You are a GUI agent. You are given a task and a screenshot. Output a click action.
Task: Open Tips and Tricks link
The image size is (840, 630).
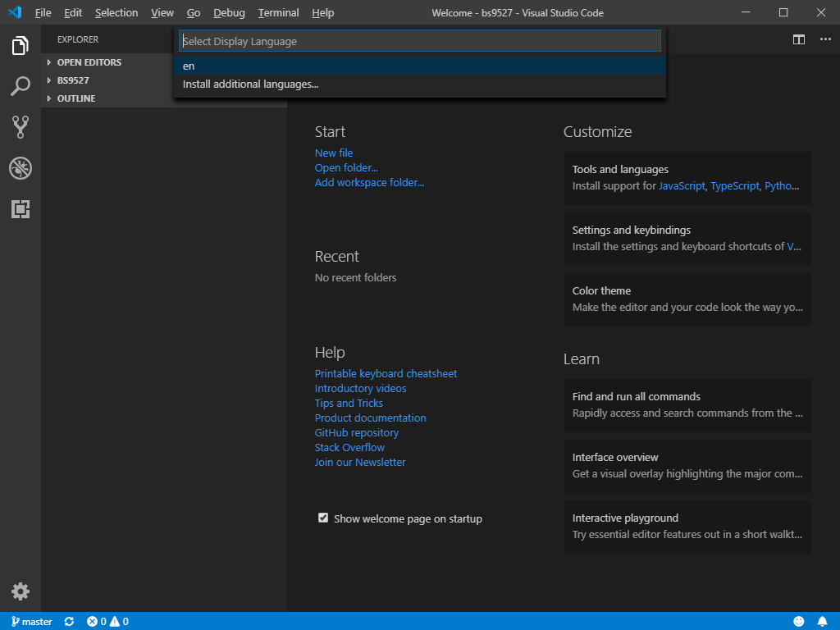coord(349,403)
